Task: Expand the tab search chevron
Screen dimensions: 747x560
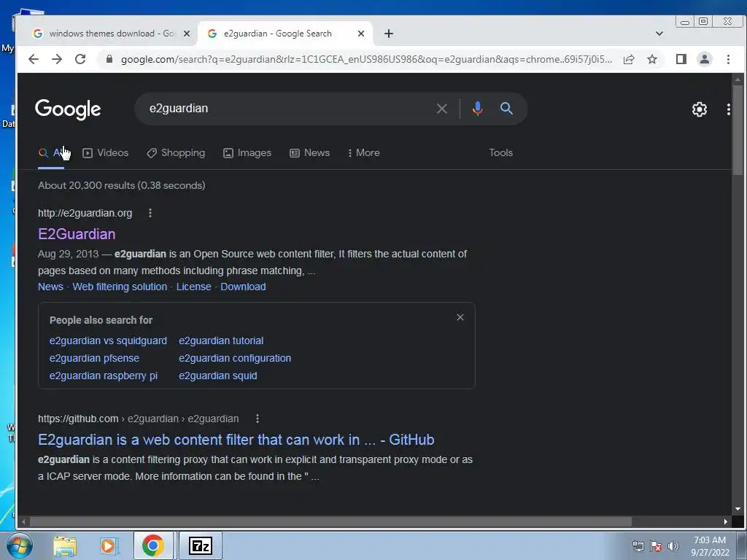Action: 659,34
